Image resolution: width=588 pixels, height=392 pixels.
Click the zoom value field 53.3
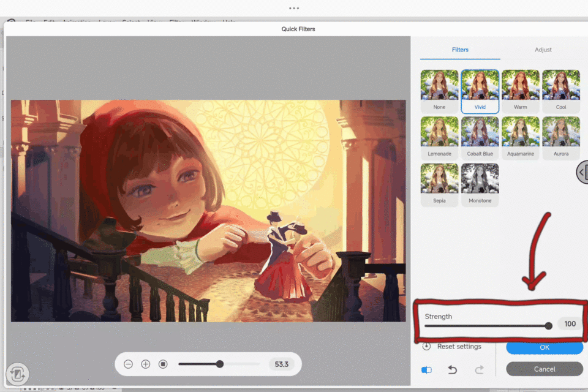point(281,364)
